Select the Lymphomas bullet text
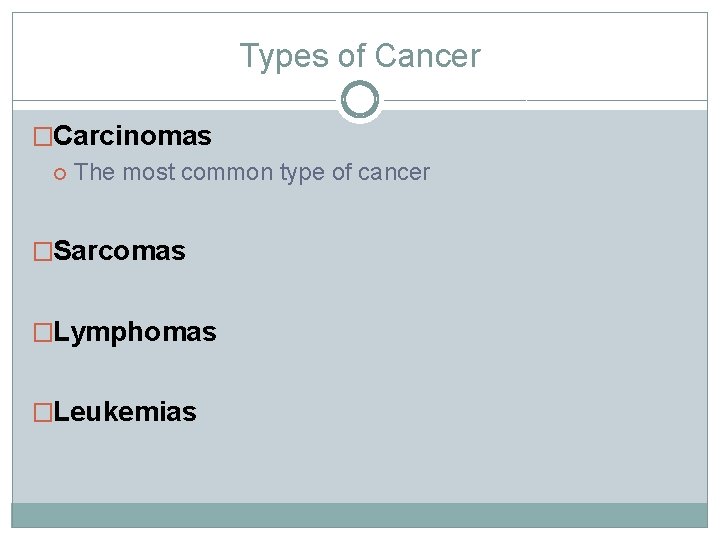Viewport: 720px width, 540px height. pos(135,332)
